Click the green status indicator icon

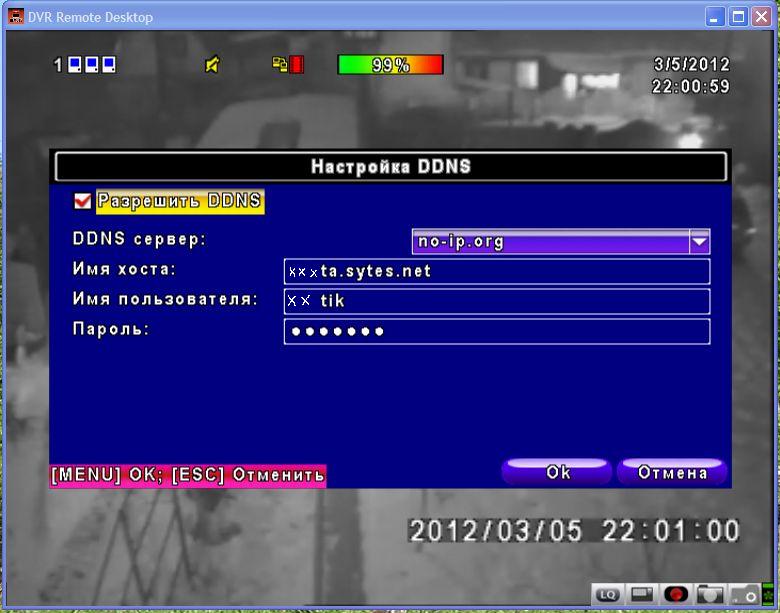769,595
